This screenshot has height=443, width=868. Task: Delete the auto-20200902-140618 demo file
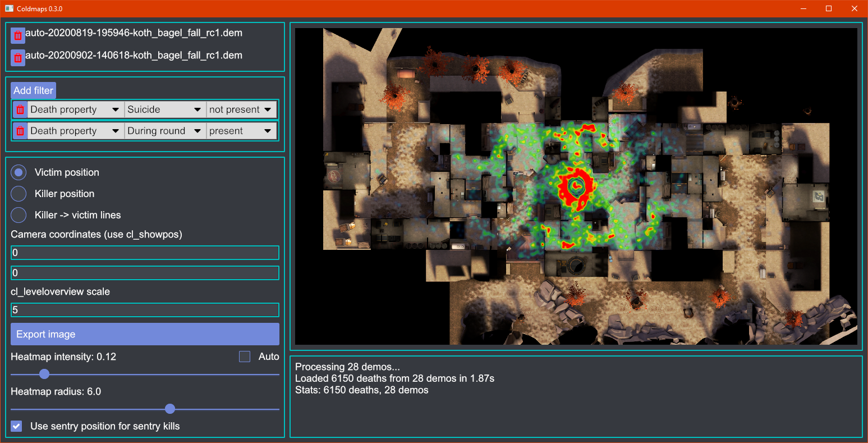click(x=18, y=58)
